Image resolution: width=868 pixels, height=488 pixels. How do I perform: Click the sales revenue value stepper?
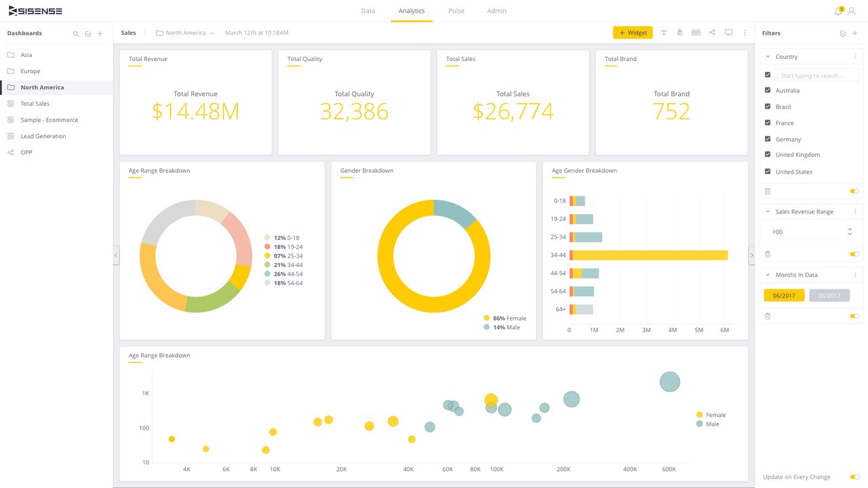(x=849, y=231)
